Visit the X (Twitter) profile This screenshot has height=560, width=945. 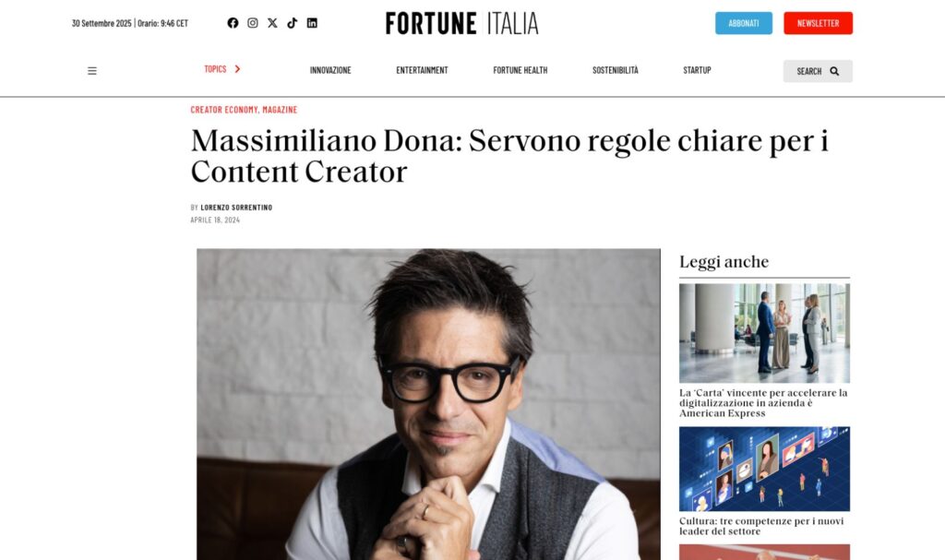pyautogui.click(x=272, y=23)
